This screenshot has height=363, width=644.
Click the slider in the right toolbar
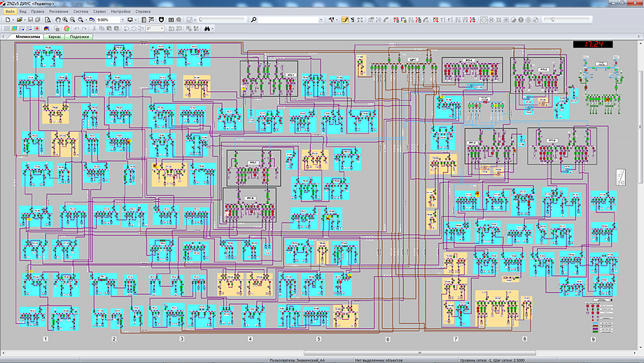point(554,20)
